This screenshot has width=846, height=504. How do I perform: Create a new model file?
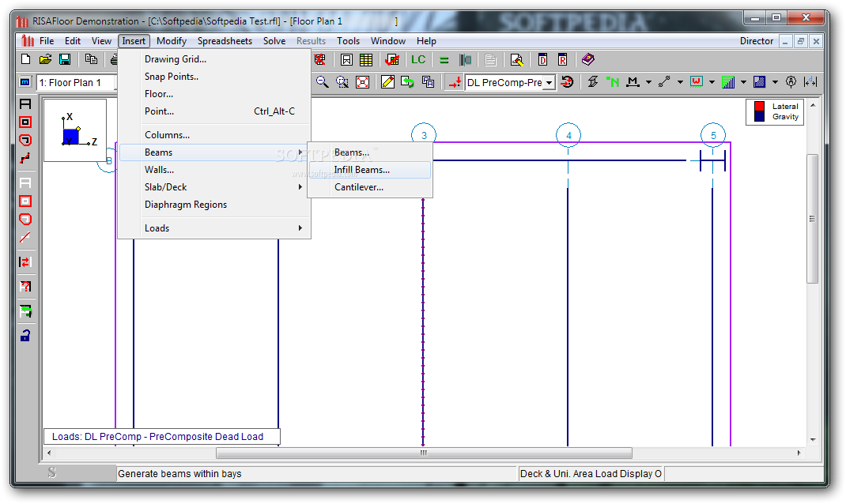coord(25,59)
